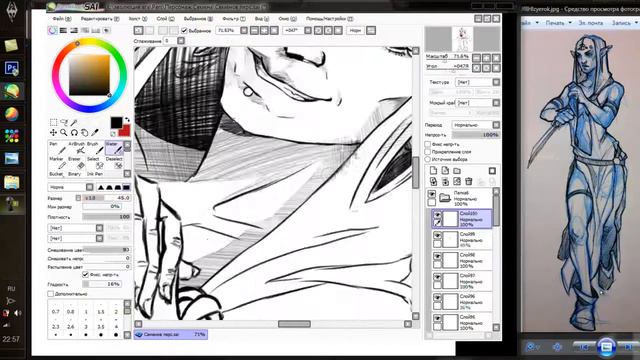Image resolution: width=640 pixels, height=360 pixels.
Task: Open second brush texture [Нет] dropdown
Action: point(76,238)
